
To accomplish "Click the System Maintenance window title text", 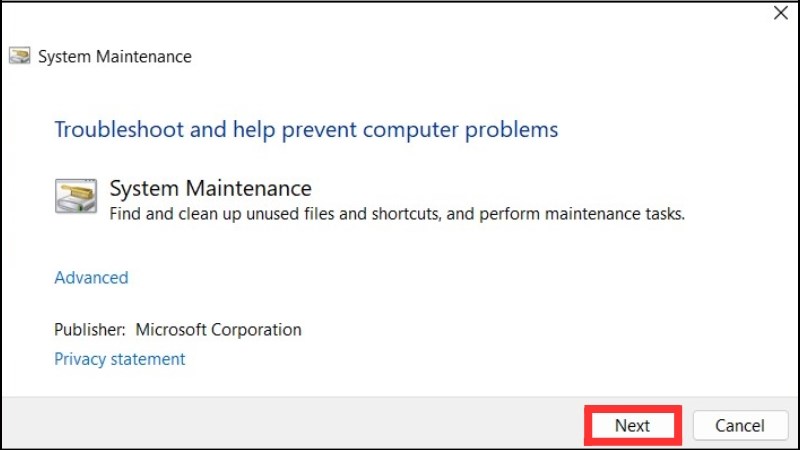I will point(114,57).
